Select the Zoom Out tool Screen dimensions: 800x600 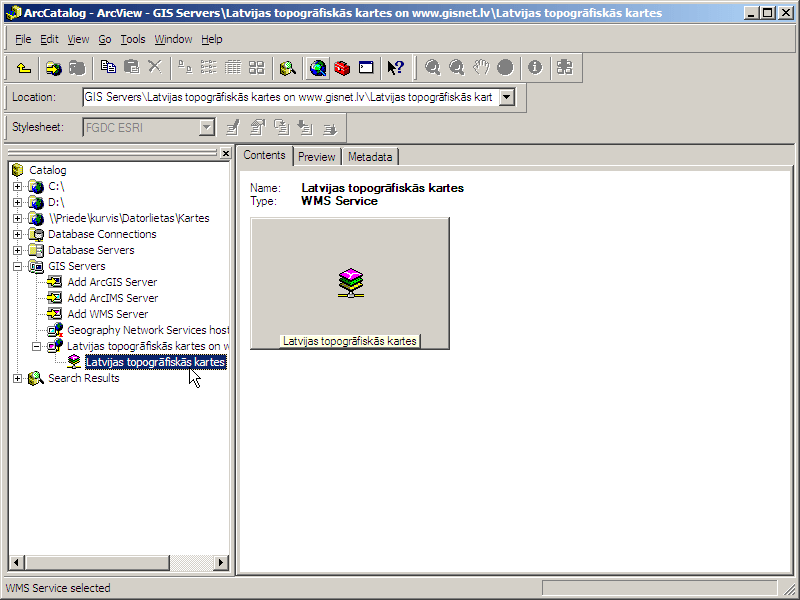tap(457, 68)
